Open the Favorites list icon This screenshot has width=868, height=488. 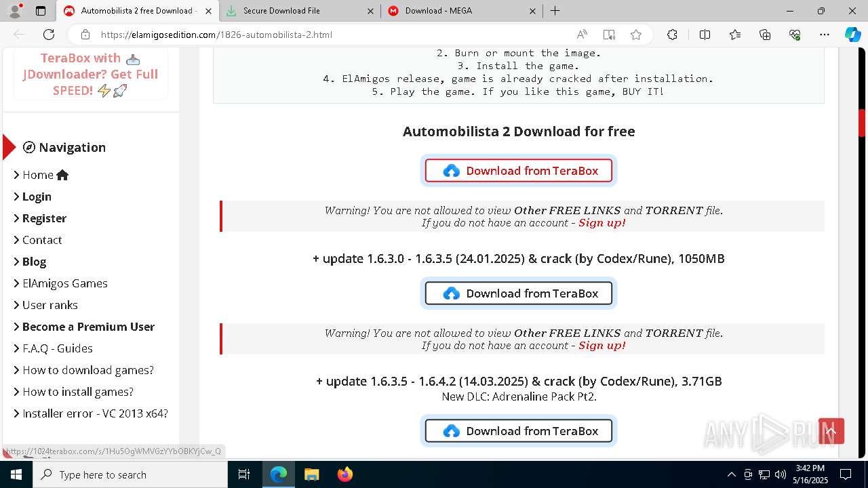(735, 35)
